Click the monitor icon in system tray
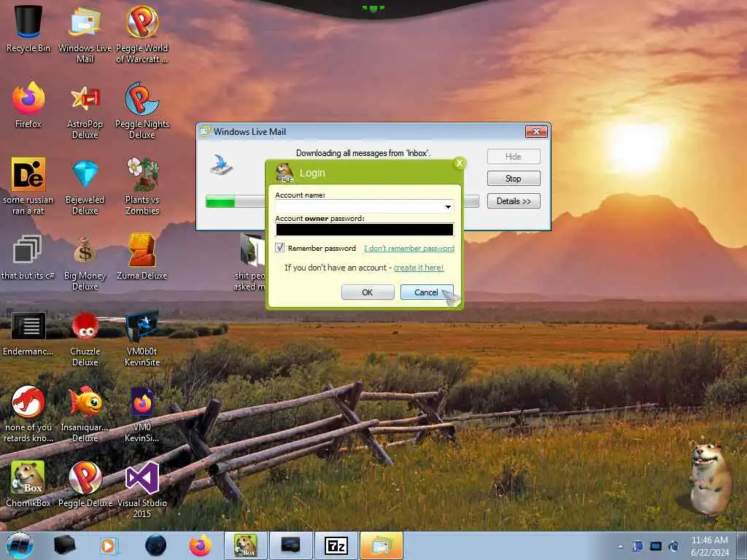Screen dimensions: 747x560 [x=656, y=547]
